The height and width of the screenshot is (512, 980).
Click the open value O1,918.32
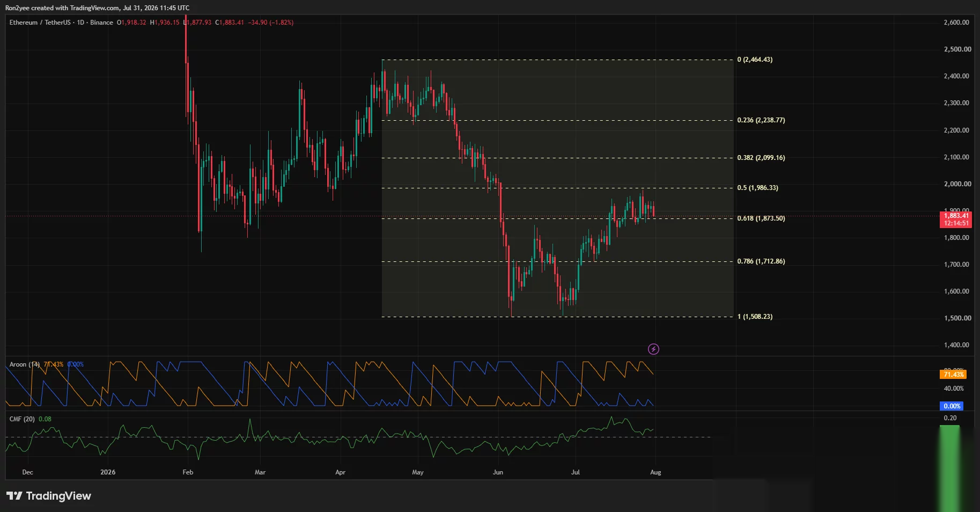click(x=131, y=23)
